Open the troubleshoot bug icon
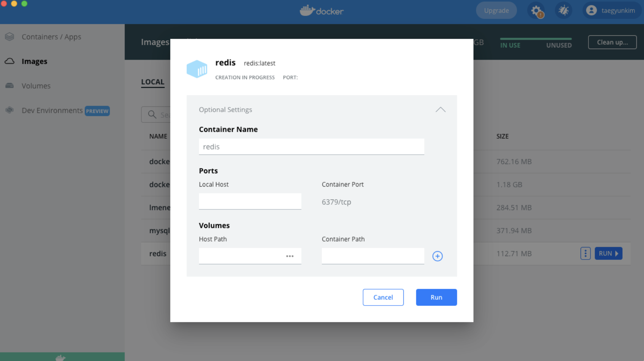The width and height of the screenshot is (644, 361). coord(563,11)
